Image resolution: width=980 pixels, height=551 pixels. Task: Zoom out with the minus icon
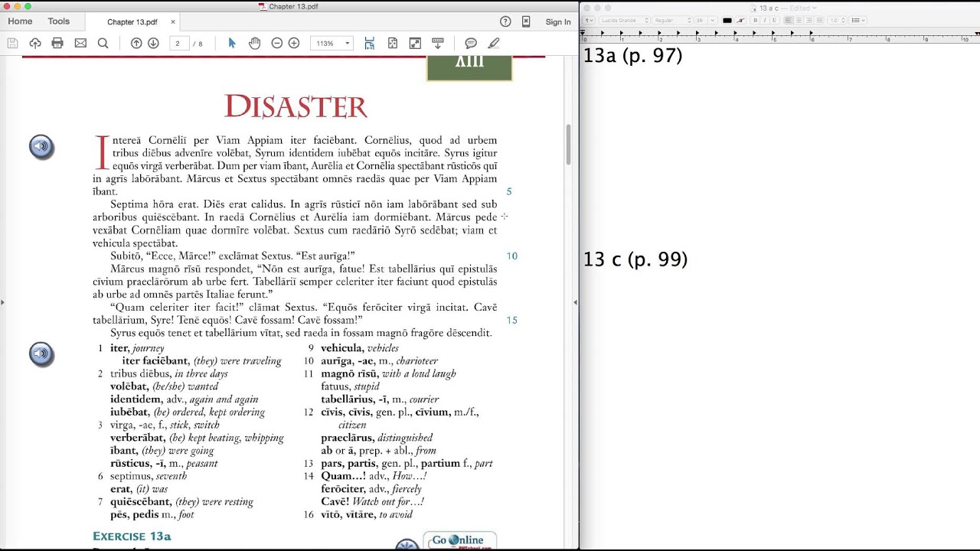tap(277, 44)
